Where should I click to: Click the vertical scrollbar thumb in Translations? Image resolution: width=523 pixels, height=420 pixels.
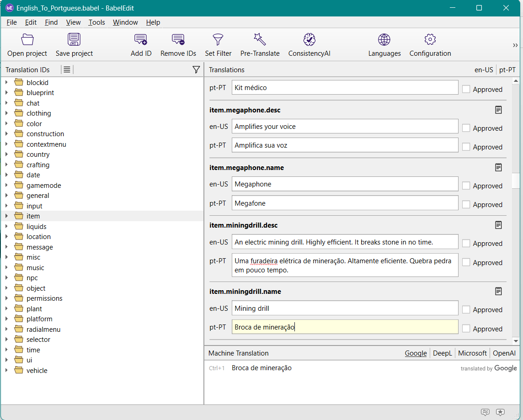click(x=516, y=181)
